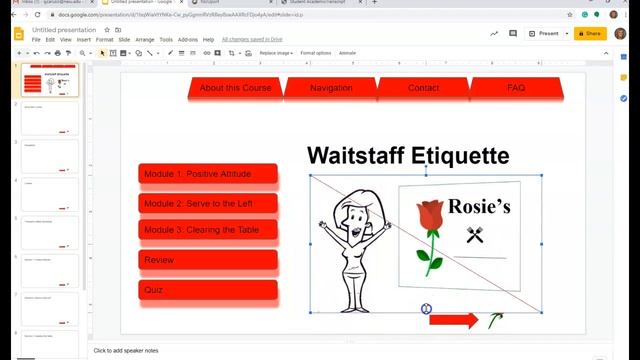Open the Format menu
This screenshot has height=360, width=640.
tap(104, 40)
